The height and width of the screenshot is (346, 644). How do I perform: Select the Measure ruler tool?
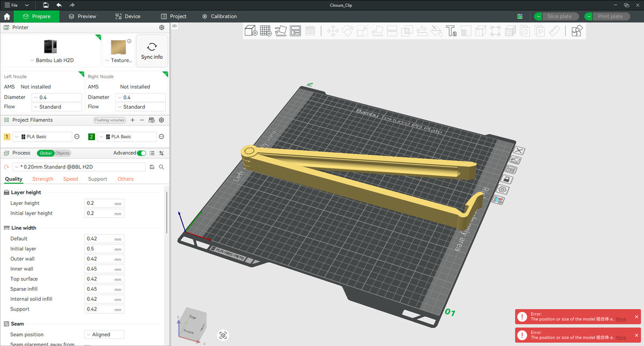(x=555, y=31)
